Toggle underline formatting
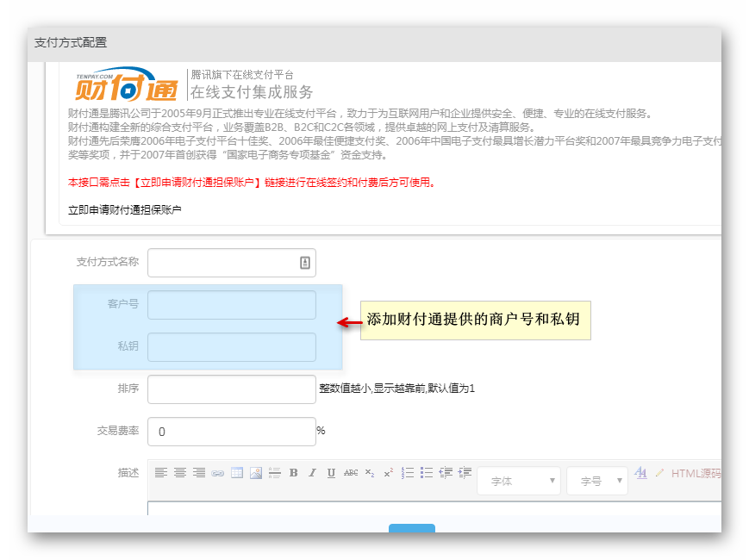The width and height of the screenshot is (749, 560). (331, 473)
